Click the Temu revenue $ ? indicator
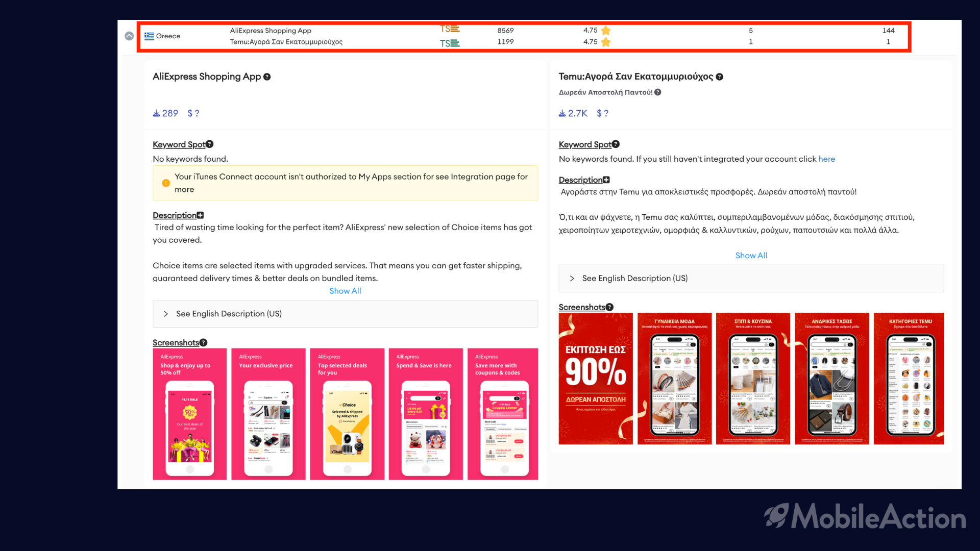This screenshot has width=980, height=551. pyautogui.click(x=603, y=113)
